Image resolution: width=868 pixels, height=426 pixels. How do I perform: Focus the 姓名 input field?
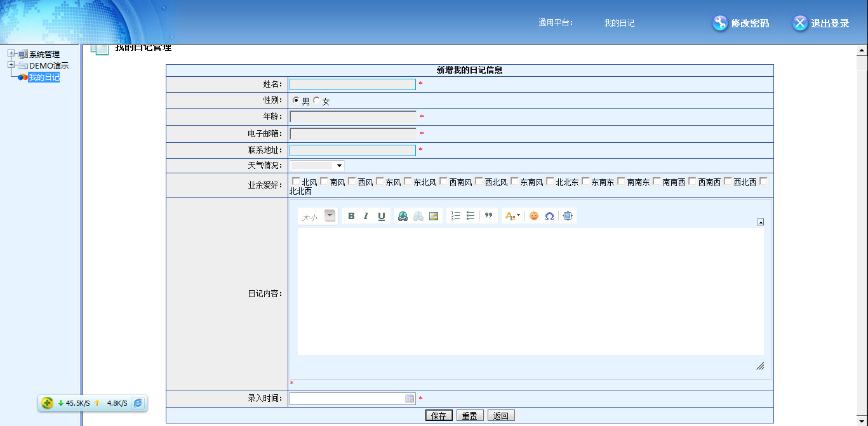(352, 84)
